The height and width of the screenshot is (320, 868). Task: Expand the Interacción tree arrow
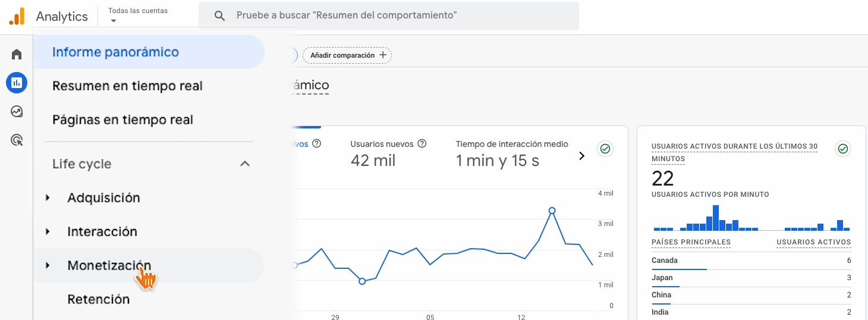click(x=48, y=232)
